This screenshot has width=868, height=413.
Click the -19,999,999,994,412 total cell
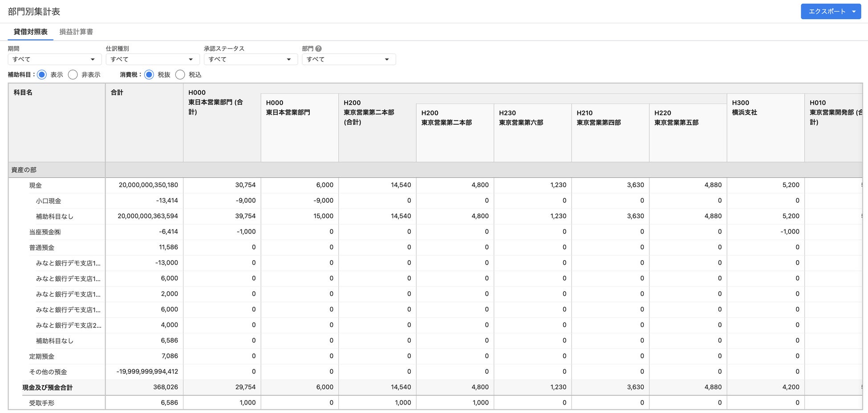[144, 372]
